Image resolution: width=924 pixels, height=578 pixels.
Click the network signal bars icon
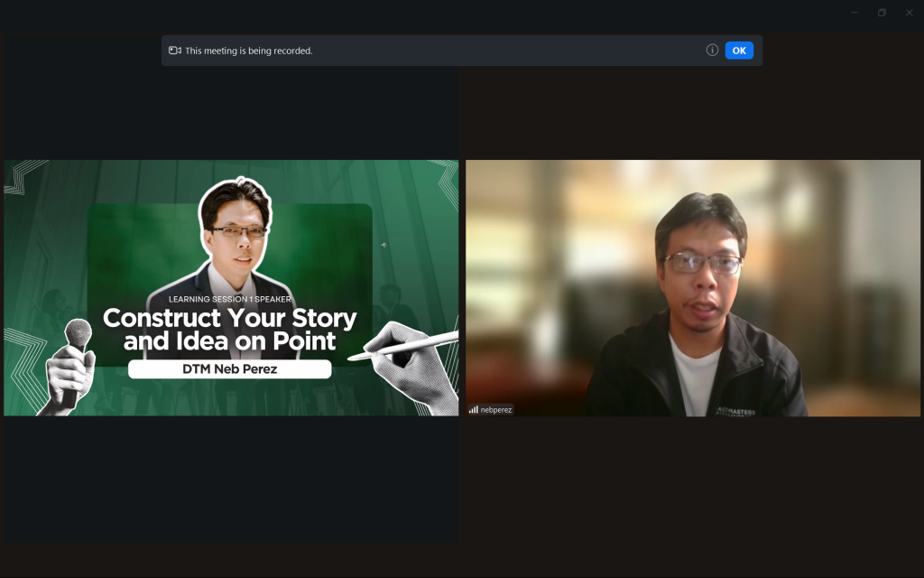point(473,409)
